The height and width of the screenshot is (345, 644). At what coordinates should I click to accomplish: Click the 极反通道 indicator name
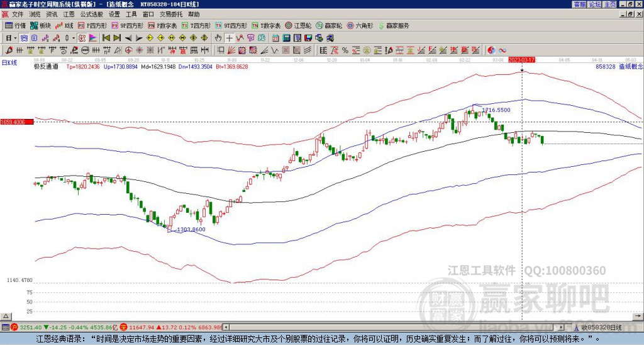pos(46,67)
